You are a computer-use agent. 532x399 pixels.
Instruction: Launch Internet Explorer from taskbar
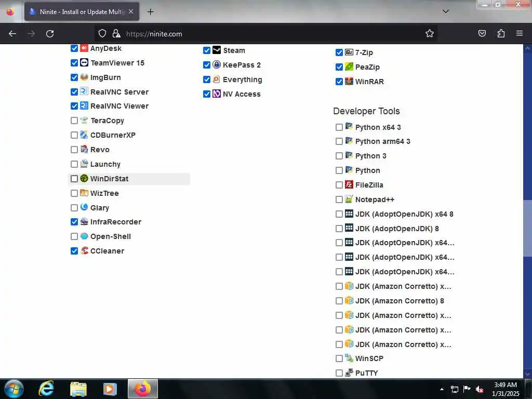coord(46,389)
